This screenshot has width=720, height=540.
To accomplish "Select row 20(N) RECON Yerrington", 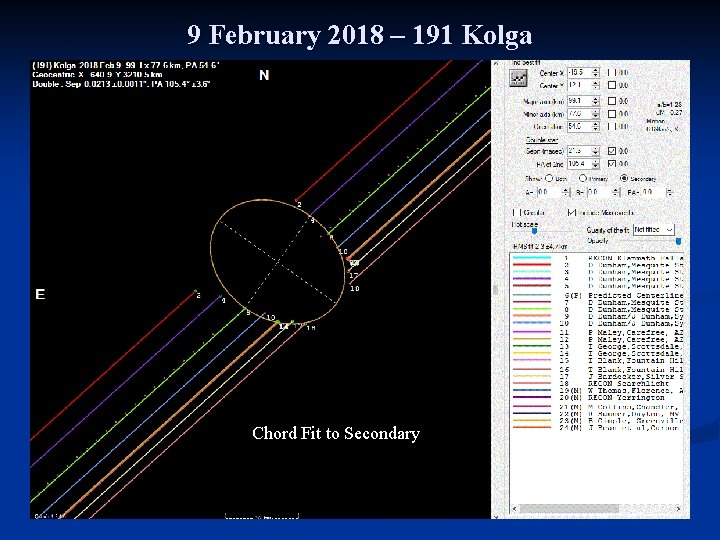I will tap(597, 397).
